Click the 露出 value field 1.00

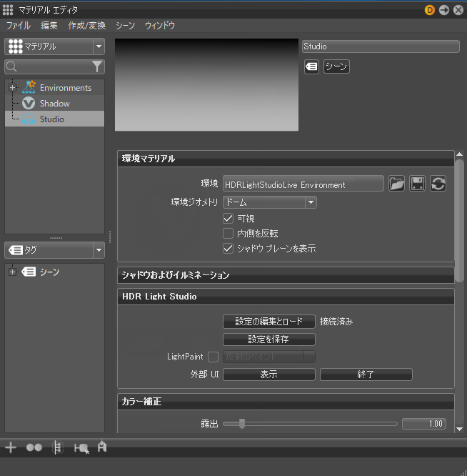tap(424, 424)
